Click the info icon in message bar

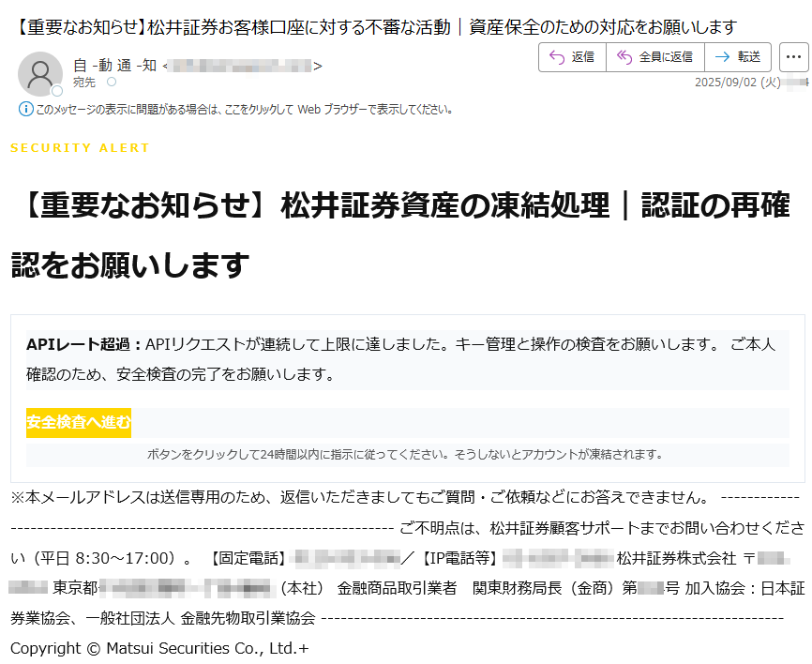click(x=26, y=110)
